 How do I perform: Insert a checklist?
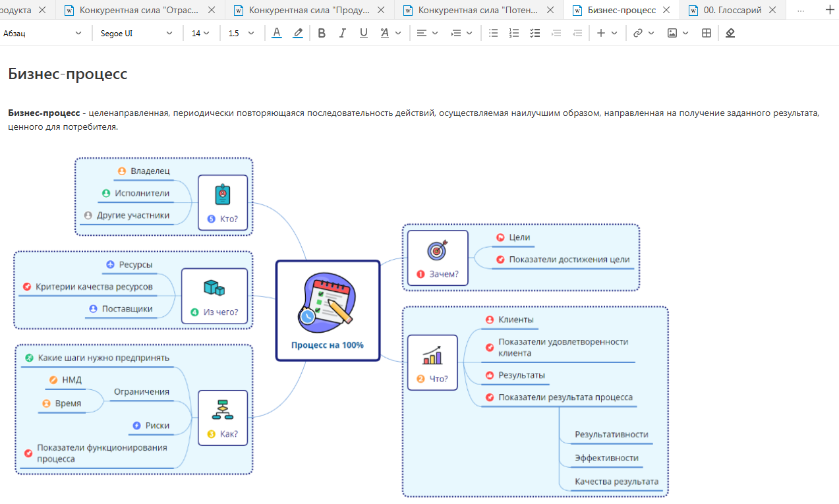[535, 33]
